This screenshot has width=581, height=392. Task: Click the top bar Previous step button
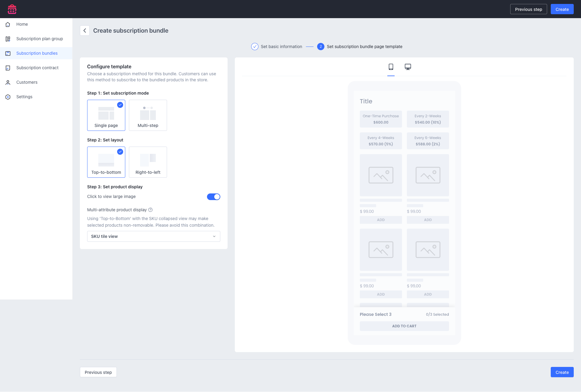pos(529,9)
